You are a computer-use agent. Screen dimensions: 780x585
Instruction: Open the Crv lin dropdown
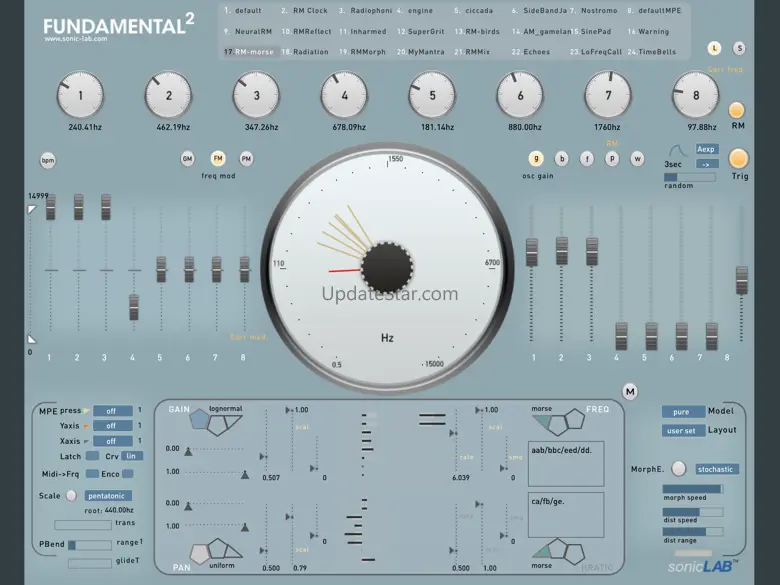[132, 456]
